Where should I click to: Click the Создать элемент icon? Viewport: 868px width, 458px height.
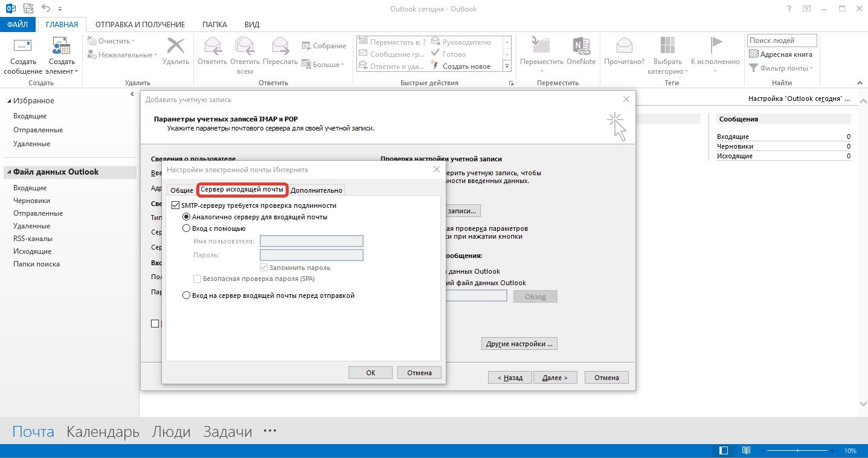coord(62,46)
